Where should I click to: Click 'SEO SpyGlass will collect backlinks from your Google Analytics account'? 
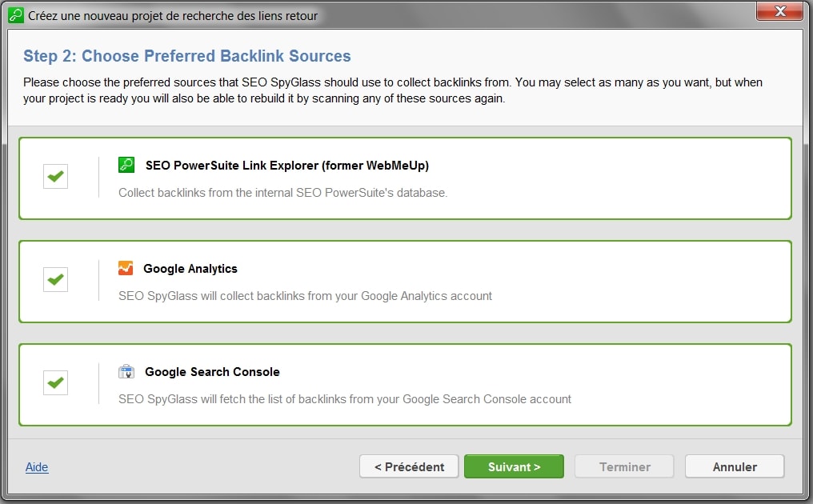305,296
